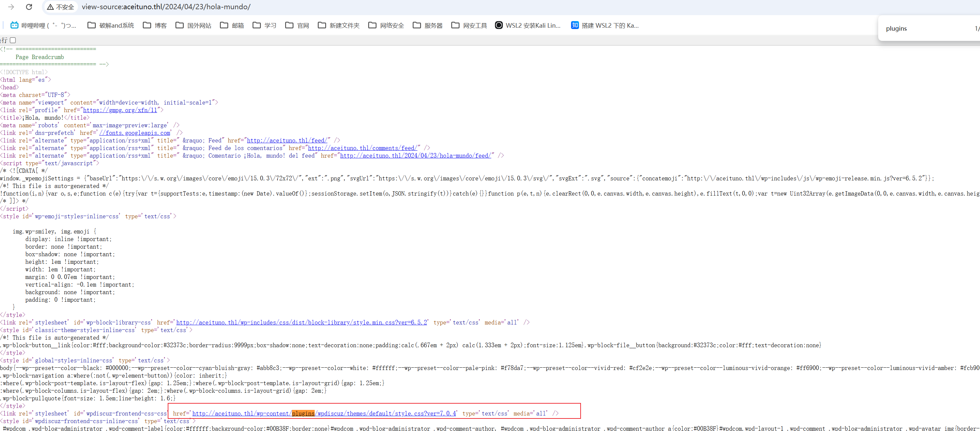
Task: Open the wpdiscuz themes default style.css link
Action: click(324, 414)
